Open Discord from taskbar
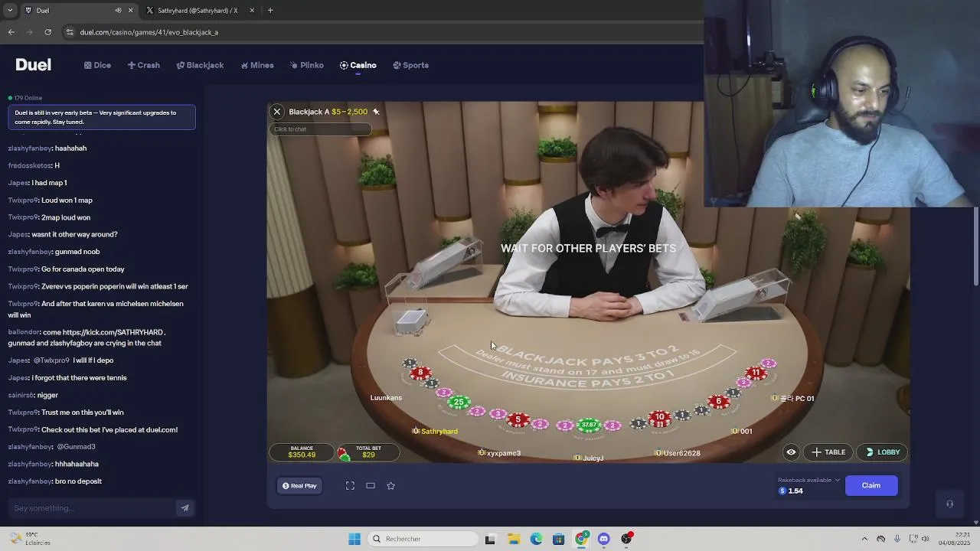Image resolution: width=980 pixels, height=551 pixels. pos(603,539)
